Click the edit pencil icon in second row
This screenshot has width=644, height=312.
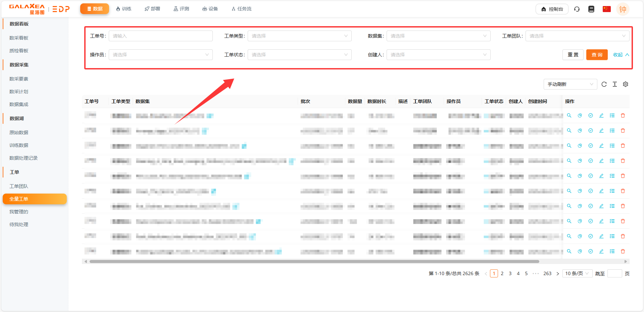click(601, 131)
